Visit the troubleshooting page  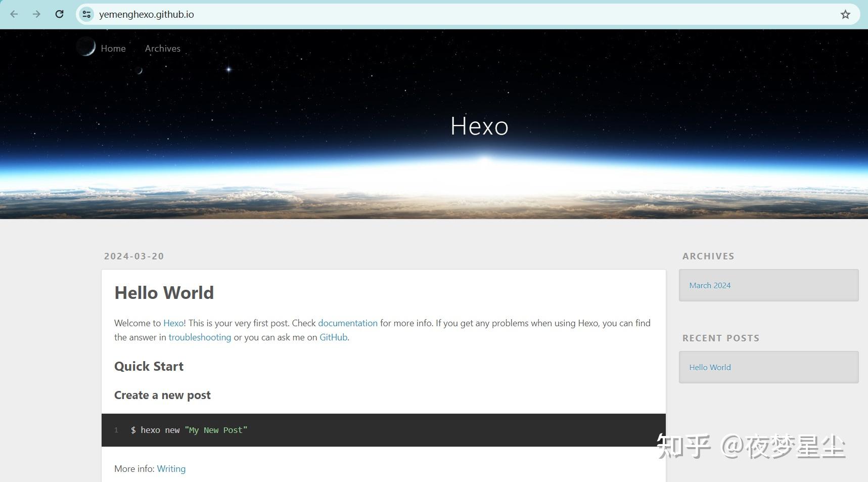point(200,337)
